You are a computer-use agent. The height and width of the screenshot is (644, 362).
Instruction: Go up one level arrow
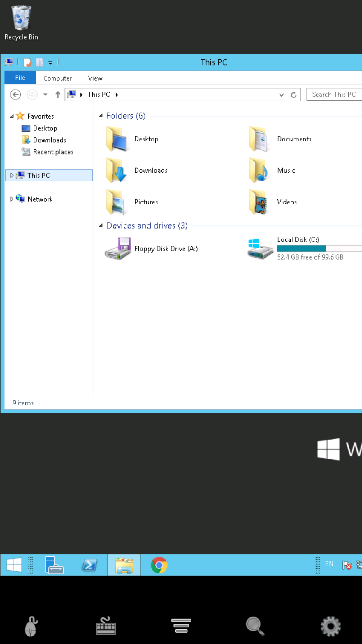pyautogui.click(x=58, y=94)
